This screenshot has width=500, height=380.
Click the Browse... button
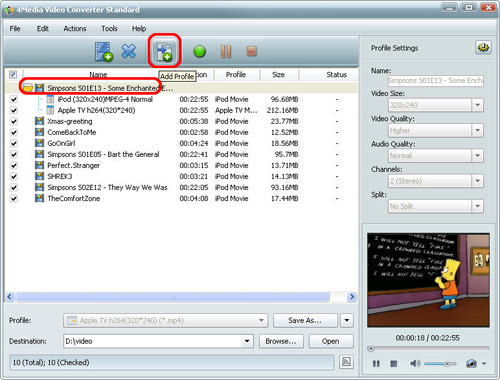[281, 341]
